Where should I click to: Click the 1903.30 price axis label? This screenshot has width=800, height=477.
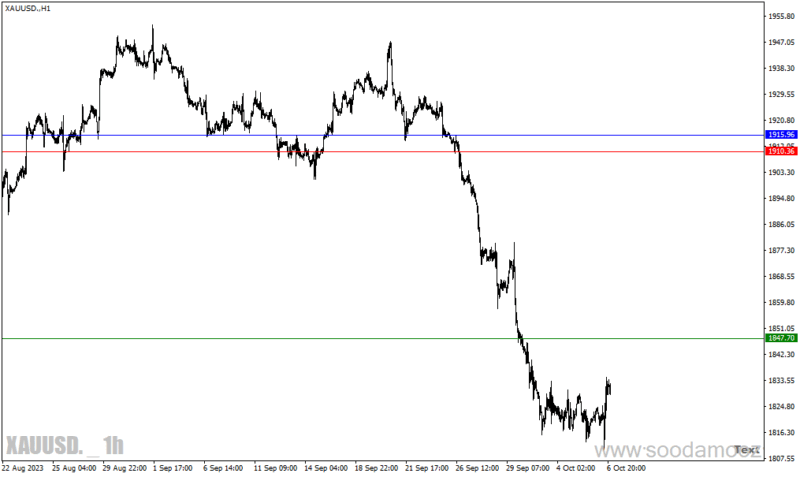[782, 172]
